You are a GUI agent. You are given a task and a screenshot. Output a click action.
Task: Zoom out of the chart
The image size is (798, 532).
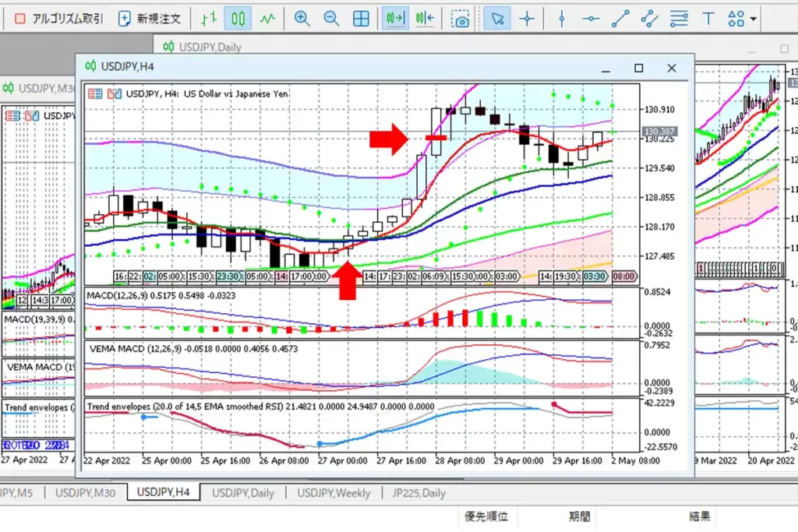tap(331, 19)
